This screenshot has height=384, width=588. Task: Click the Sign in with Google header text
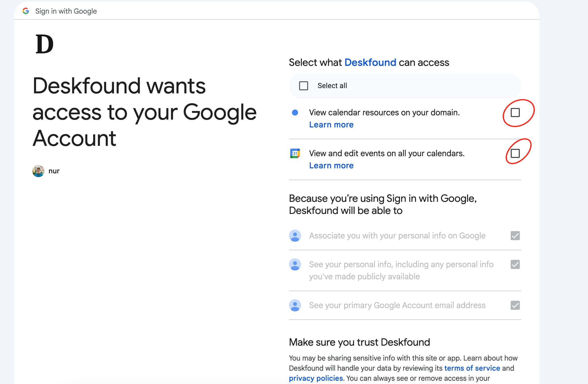pyautogui.click(x=66, y=11)
